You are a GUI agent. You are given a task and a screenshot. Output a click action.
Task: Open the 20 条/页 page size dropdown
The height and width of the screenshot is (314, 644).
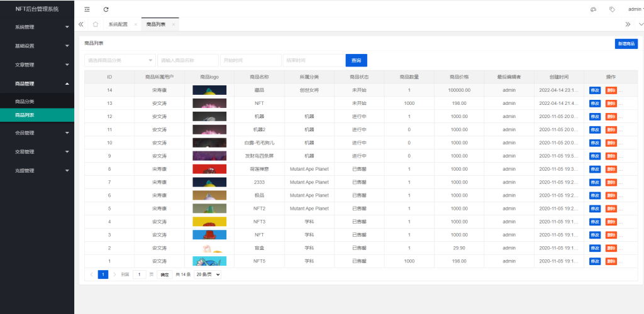click(x=208, y=274)
